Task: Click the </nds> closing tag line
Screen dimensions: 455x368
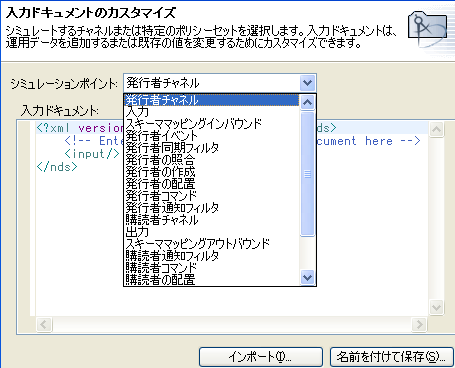Action: [x=57, y=166]
